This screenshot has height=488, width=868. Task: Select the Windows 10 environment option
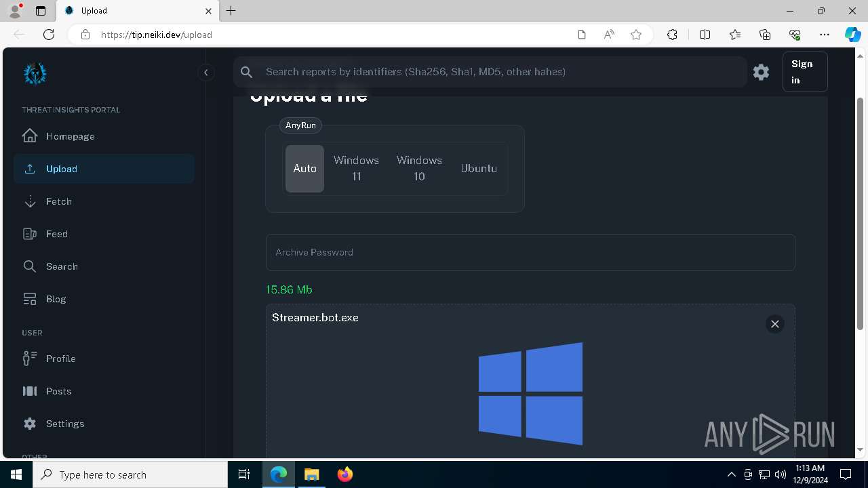(x=419, y=169)
